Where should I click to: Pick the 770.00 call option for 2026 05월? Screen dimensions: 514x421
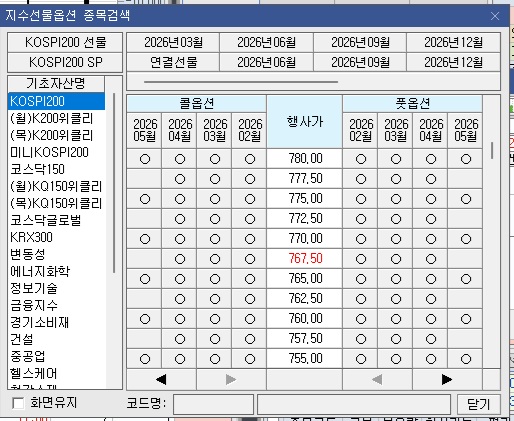[145, 239]
